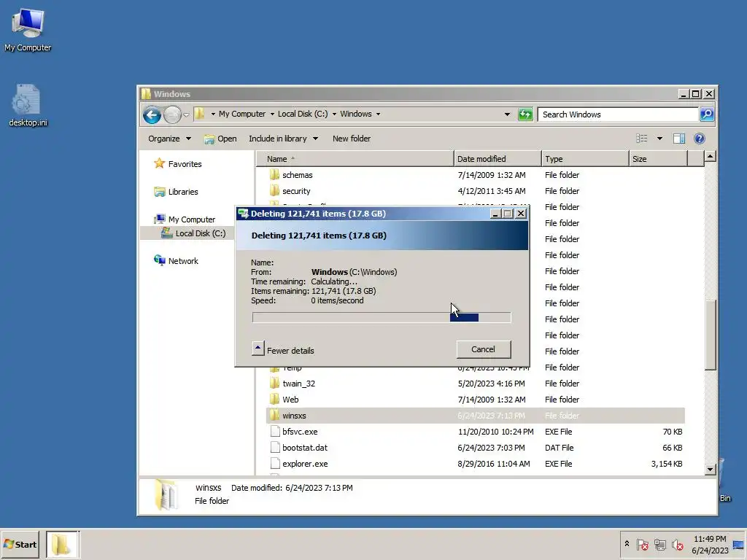Click in the Search Windows field

(618, 114)
